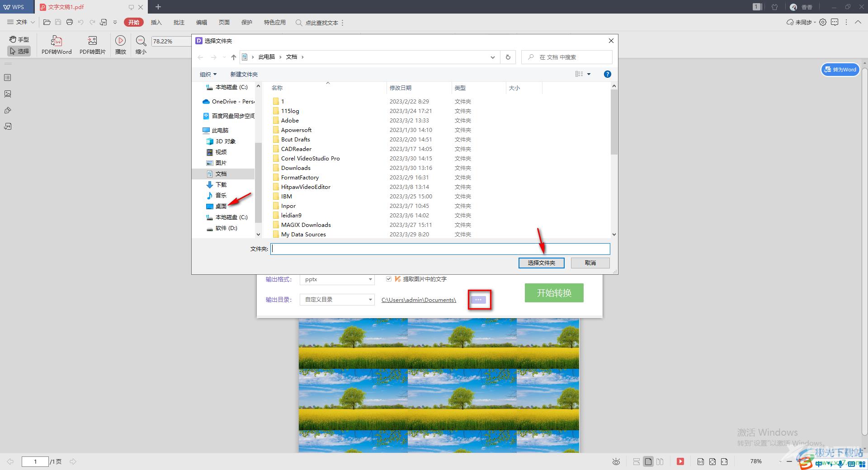Click the 转为Word floating button
868x470 pixels.
pyautogui.click(x=840, y=70)
